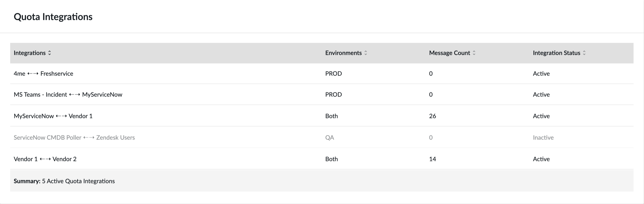Click the Environments column sort arrows
This screenshot has width=644, height=204.
tap(366, 53)
